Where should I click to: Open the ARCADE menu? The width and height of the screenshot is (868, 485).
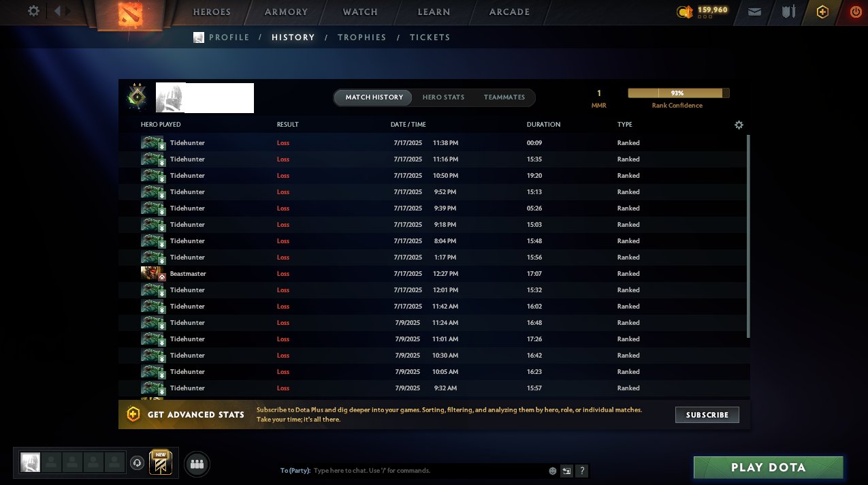click(509, 12)
